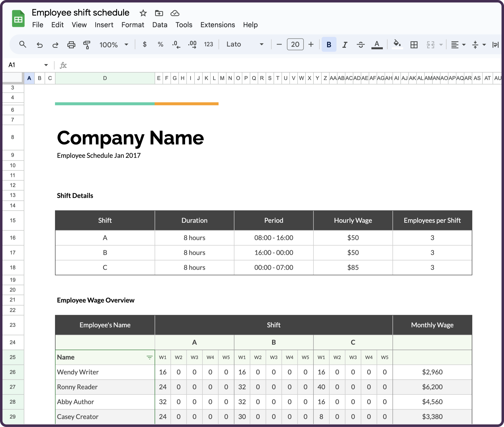The height and width of the screenshot is (427, 504).
Task: Click Employee Schedule Jan 2017 cell
Action: 99,155
